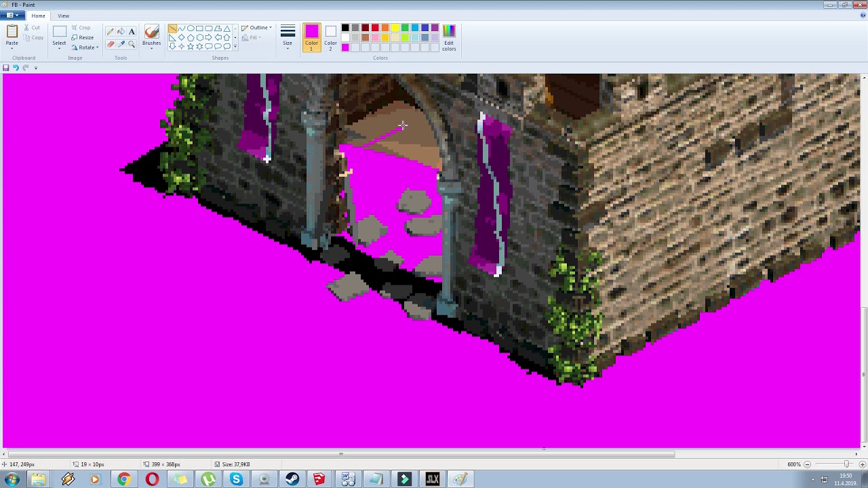The width and height of the screenshot is (868, 488).
Task: Click the rectangular Select tool icon
Action: coord(60,32)
